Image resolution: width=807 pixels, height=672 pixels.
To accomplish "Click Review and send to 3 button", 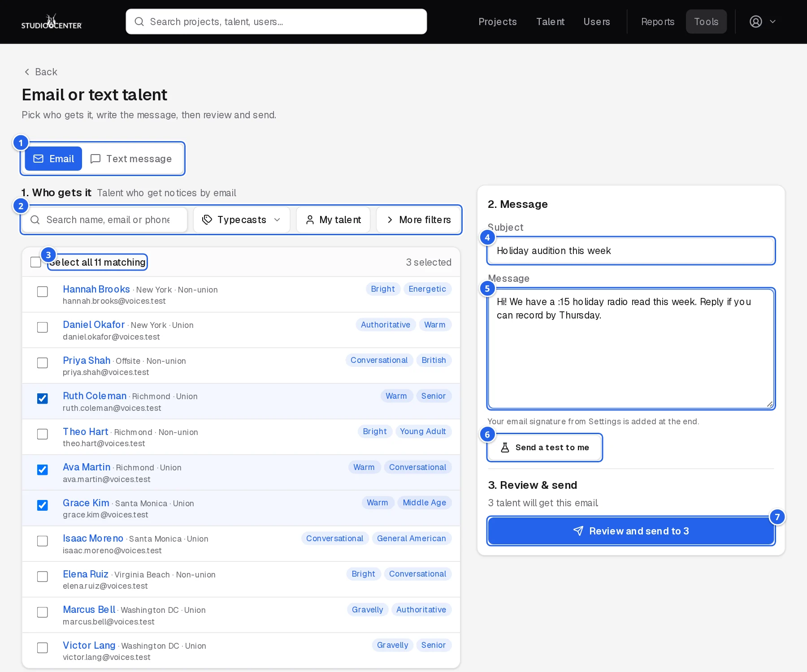I will click(x=631, y=531).
